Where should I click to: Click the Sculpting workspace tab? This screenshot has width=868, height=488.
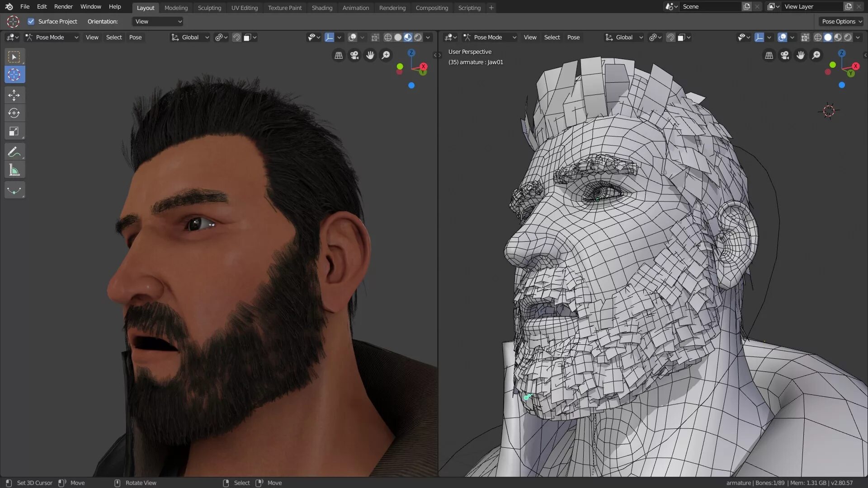click(209, 8)
